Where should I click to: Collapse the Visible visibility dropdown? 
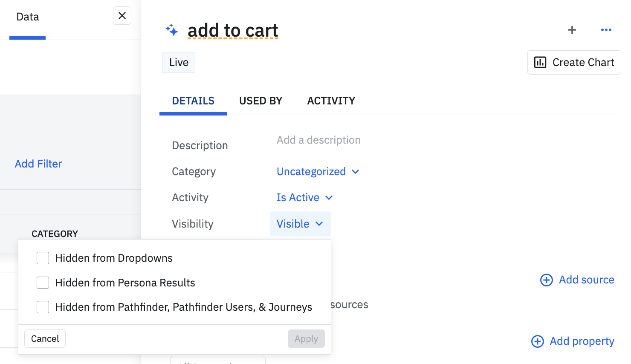[300, 224]
